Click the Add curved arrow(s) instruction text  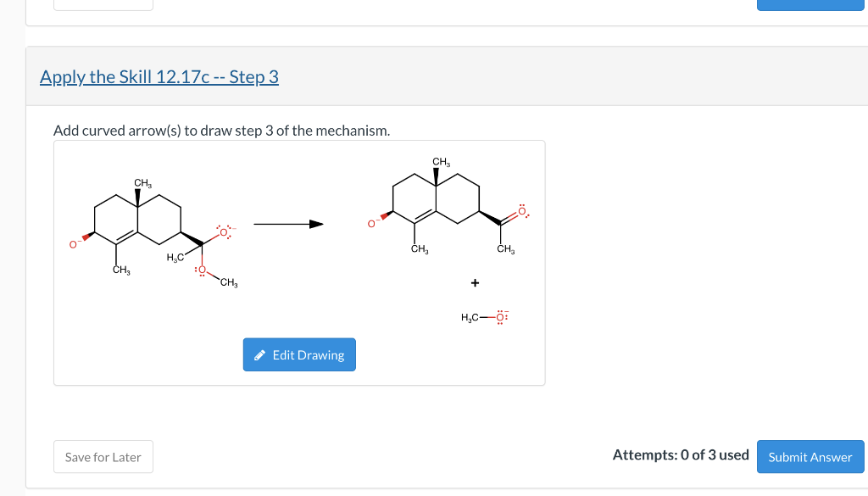222,131
